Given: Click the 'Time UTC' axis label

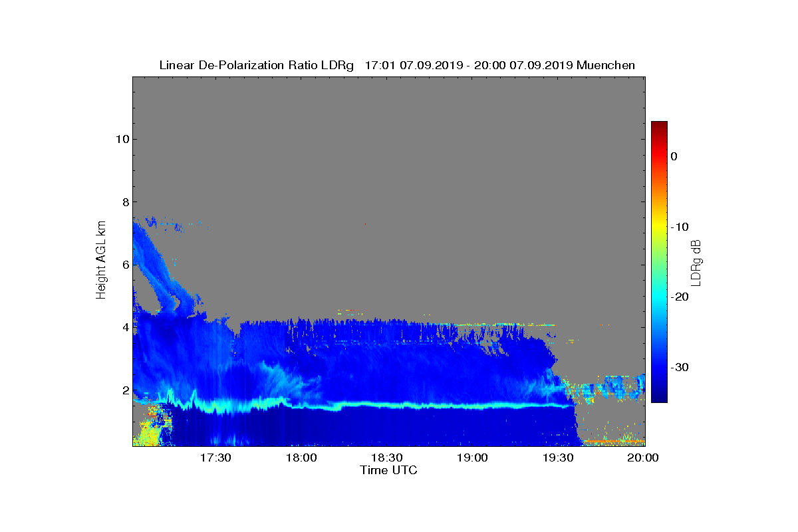Looking at the screenshot, I should [388, 470].
